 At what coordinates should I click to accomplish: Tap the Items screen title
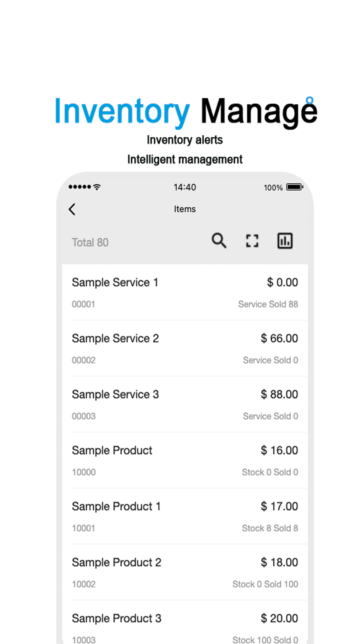click(x=185, y=209)
